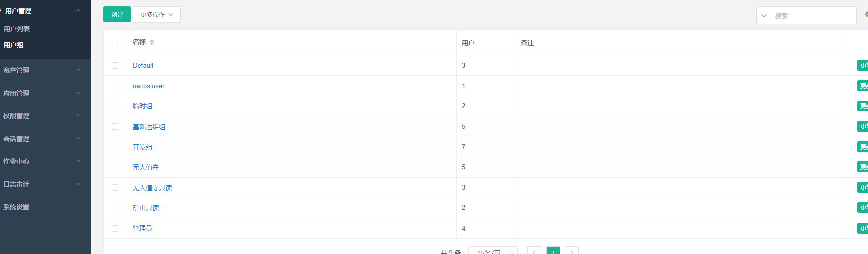Click the user count 4 for 管理员
Viewport: 868px width, 254px height.
pyautogui.click(x=463, y=228)
